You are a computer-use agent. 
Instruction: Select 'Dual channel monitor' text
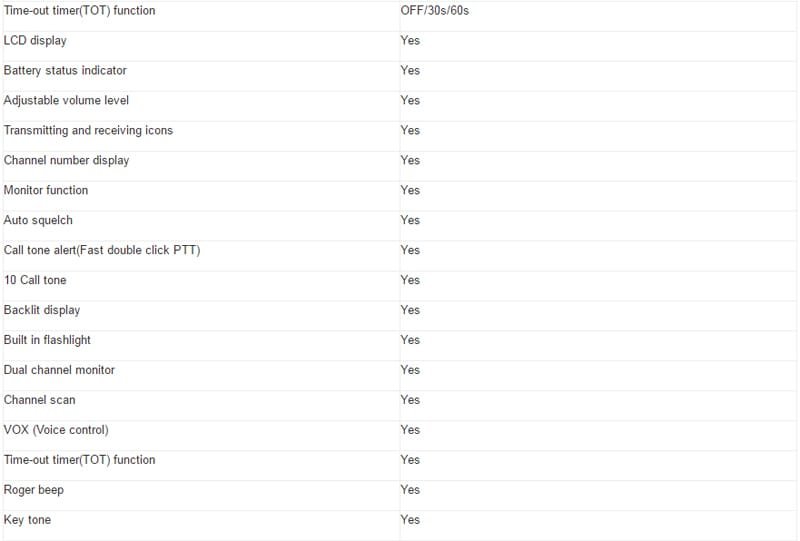[x=59, y=370]
